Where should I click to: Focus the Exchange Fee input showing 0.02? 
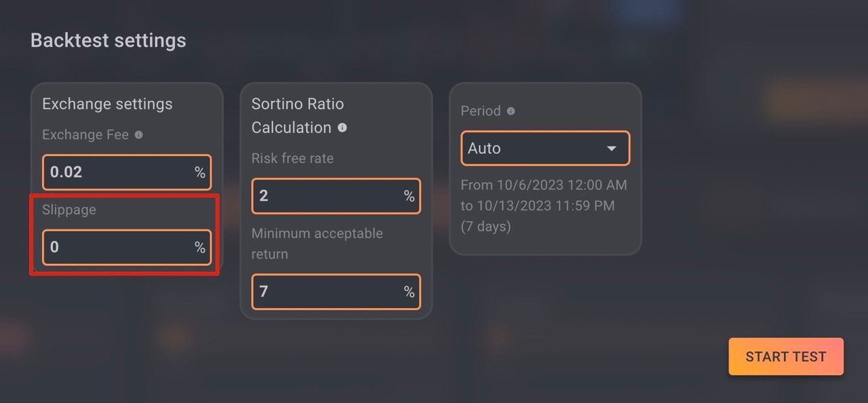(x=127, y=172)
